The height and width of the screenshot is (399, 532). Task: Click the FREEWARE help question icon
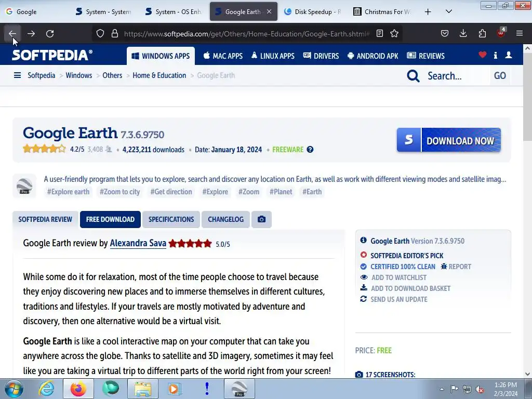click(310, 150)
